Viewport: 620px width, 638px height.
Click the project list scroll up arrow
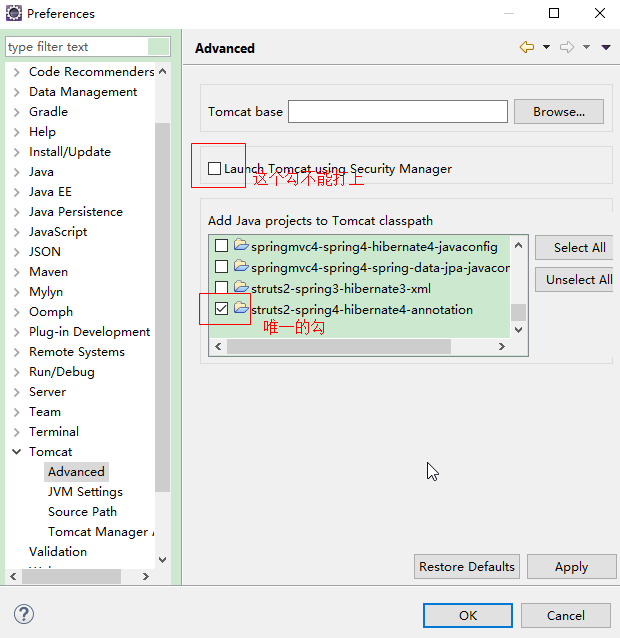518,245
